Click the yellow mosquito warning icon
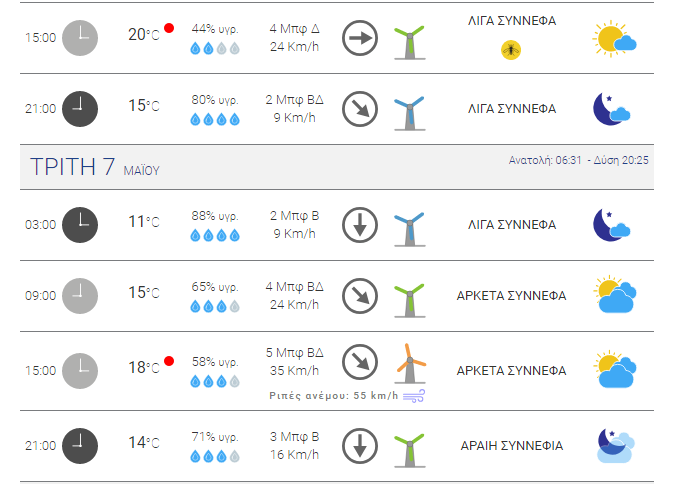 pos(511,50)
